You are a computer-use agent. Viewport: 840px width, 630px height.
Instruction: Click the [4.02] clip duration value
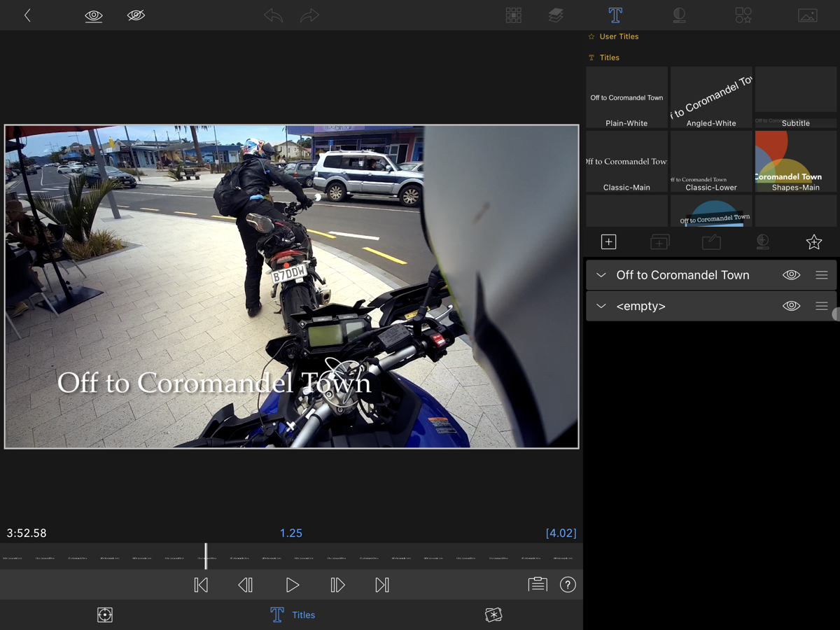[x=561, y=533]
